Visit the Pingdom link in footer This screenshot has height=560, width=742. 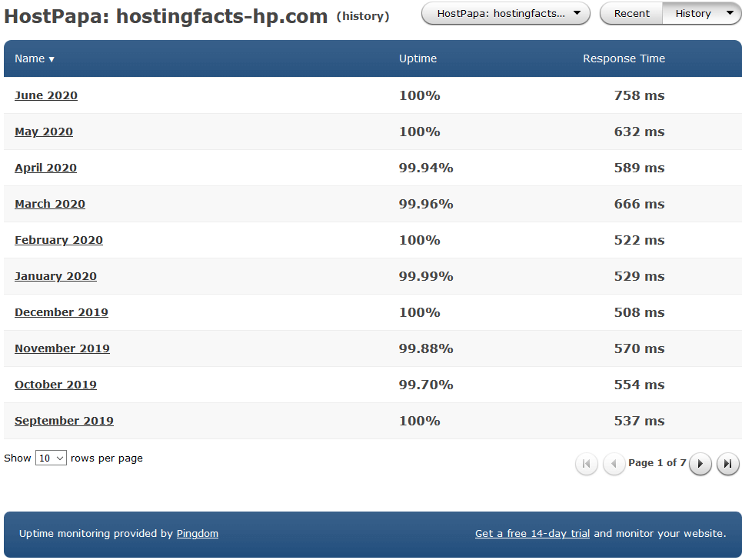point(198,534)
